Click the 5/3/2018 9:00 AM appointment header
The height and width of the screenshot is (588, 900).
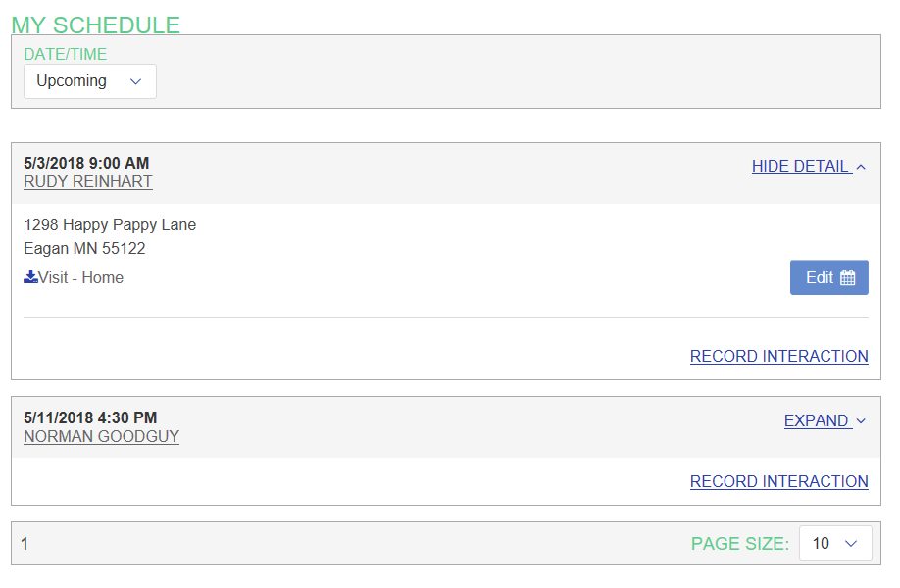[86, 163]
